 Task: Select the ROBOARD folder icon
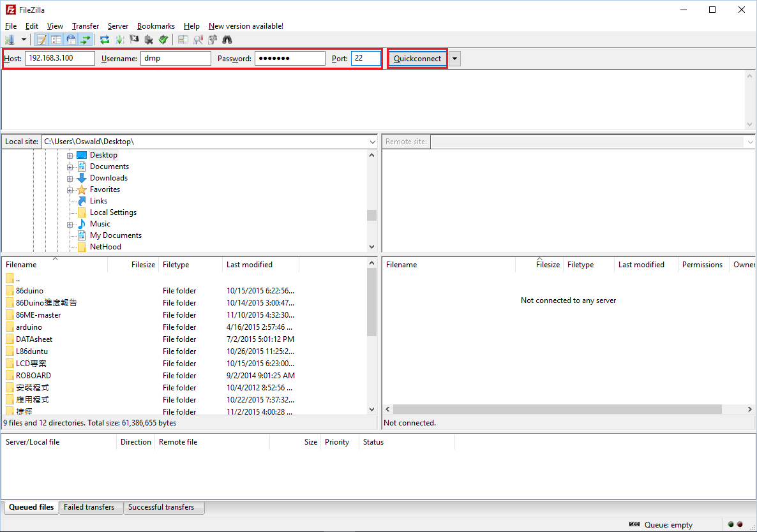tap(10, 375)
